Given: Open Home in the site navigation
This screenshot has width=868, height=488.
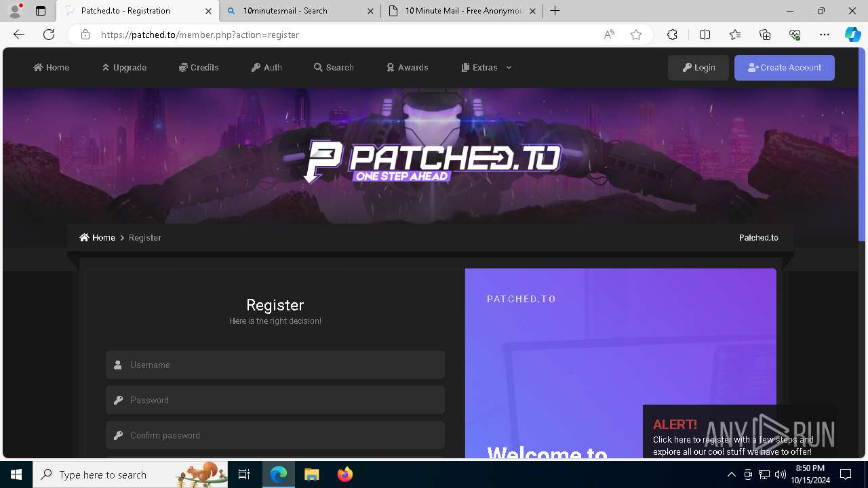Looking at the screenshot, I should pos(52,67).
